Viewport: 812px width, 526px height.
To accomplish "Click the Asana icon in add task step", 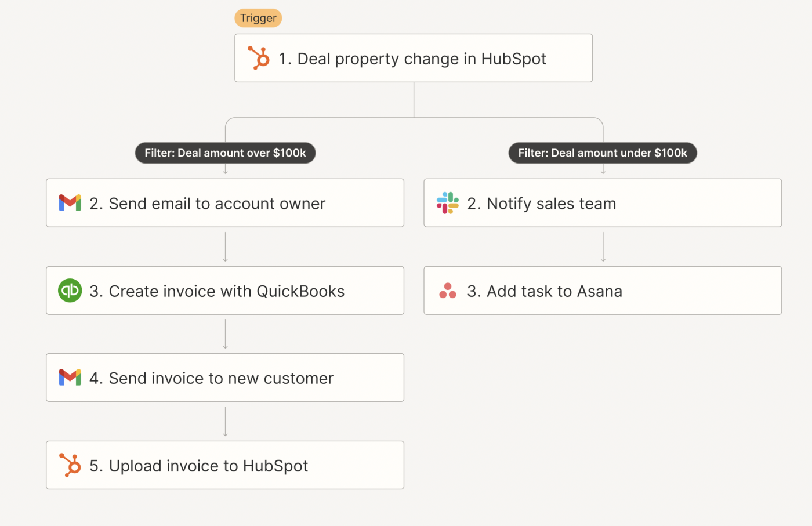I will pyautogui.click(x=448, y=291).
